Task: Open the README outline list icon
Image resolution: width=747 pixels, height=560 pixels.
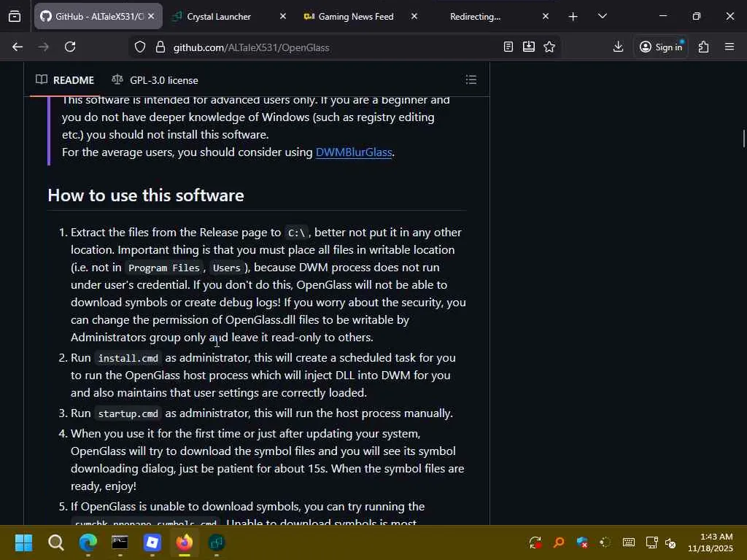Action: pyautogui.click(x=471, y=79)
